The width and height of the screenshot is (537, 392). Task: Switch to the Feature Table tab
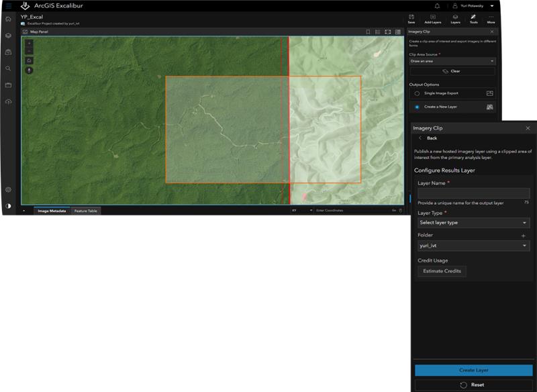point(86,211)
